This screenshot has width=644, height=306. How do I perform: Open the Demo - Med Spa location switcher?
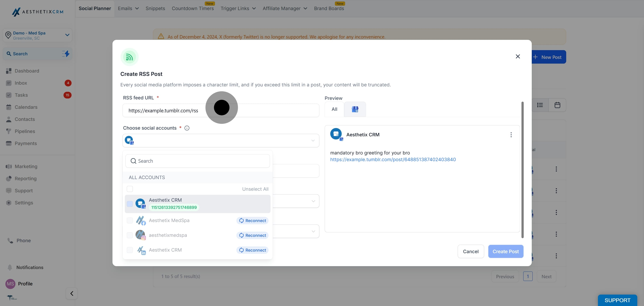[x=38, y=35]
